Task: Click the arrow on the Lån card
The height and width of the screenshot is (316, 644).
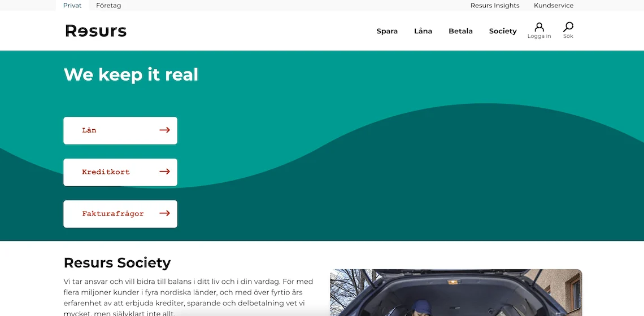Action: click(165, 130)
